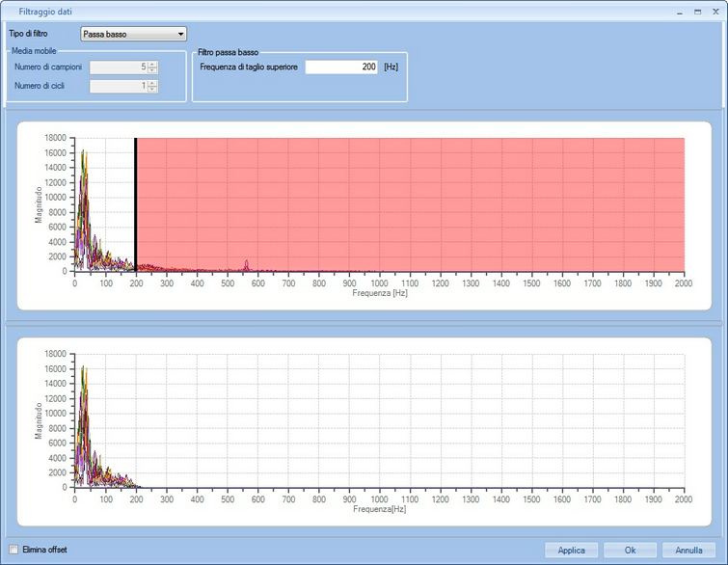Click the black cutoff line at 200 Hz
The width and height of the screenshot is (728, 565).
point(136,202)
